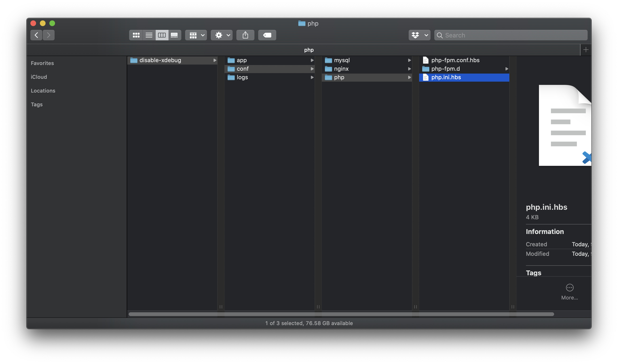This screenshot has height=364, width=618.
Task: Click the conf folder icon
Action: [x=231, y=69]
